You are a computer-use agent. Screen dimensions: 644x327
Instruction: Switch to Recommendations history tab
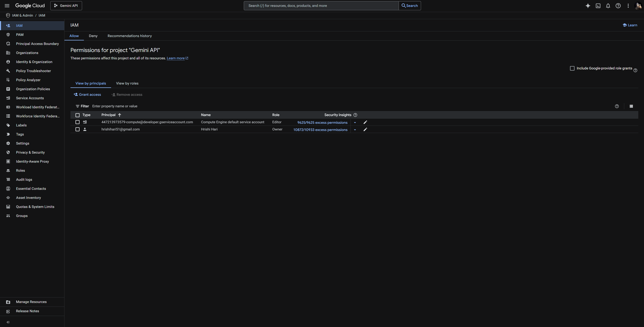(x=130, y=36)
